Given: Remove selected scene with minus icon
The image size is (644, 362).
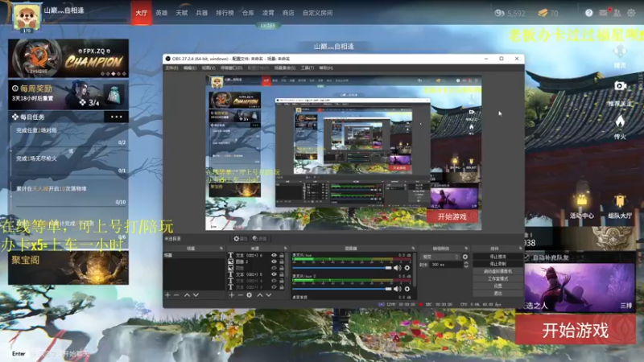Looking at the screenshot, I should [176, 295].
